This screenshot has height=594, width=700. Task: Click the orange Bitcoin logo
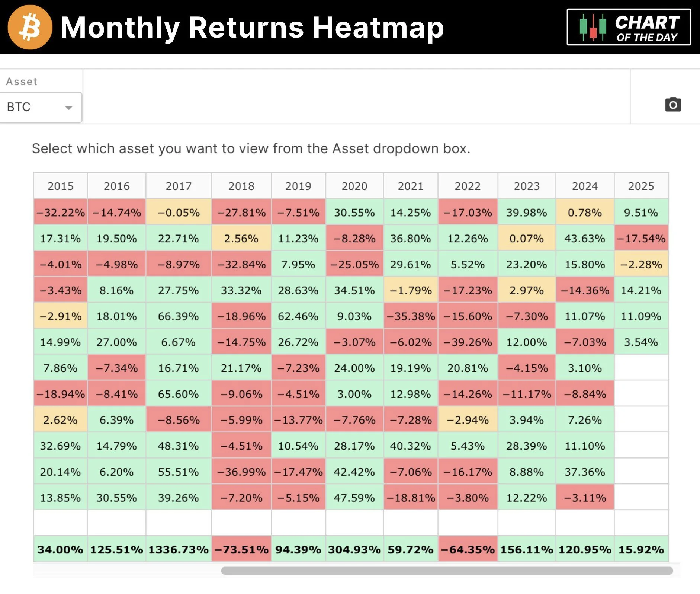click(x=30, y=27)
